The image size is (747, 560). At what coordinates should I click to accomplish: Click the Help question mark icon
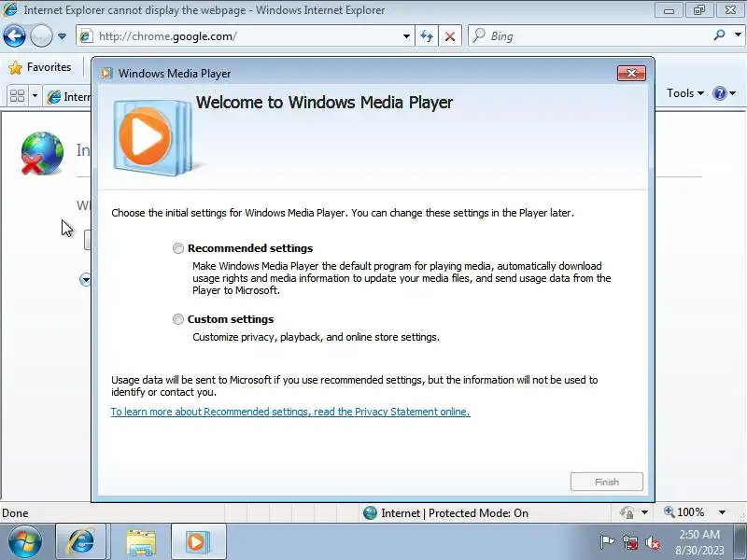[x=719, y=93]
